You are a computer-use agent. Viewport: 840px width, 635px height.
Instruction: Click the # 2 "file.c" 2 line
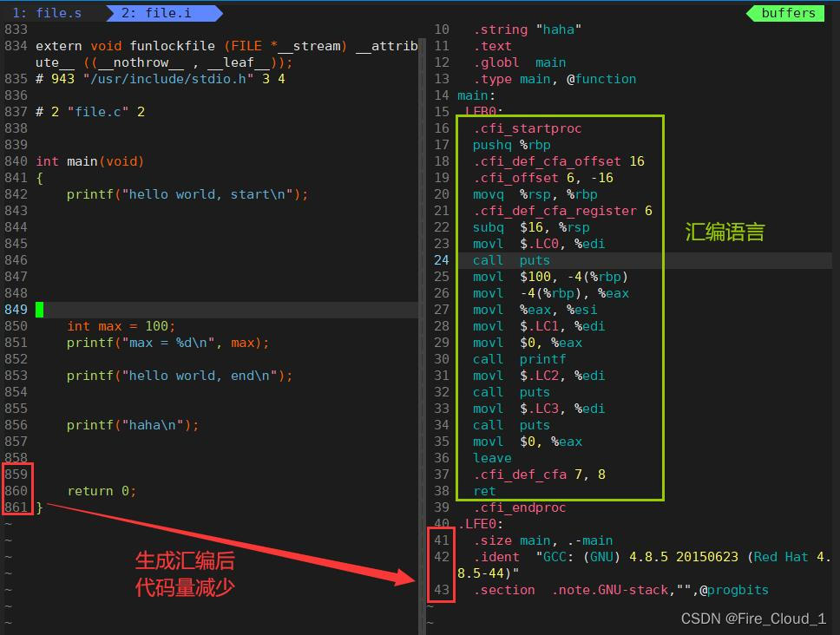point(90,112)
